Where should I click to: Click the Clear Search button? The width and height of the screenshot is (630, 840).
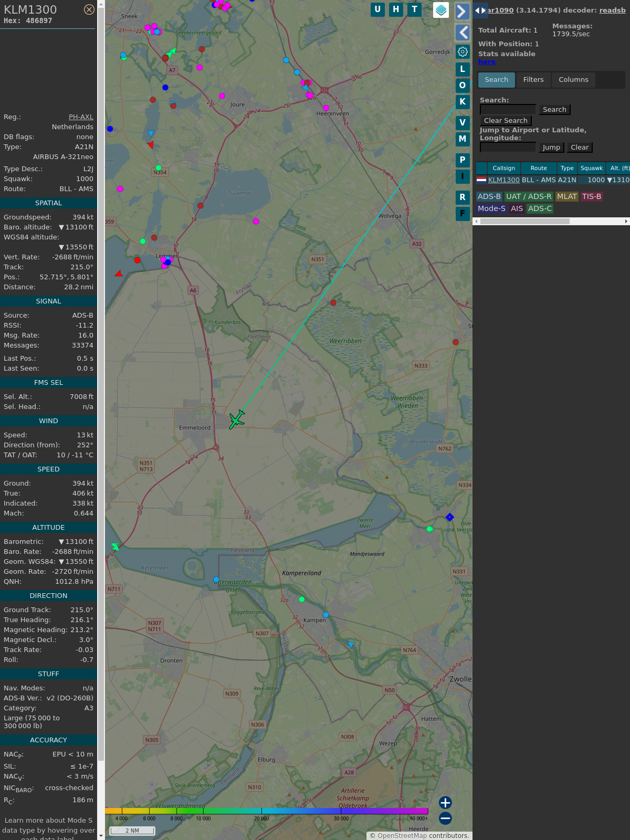click(x=506, y=121)
